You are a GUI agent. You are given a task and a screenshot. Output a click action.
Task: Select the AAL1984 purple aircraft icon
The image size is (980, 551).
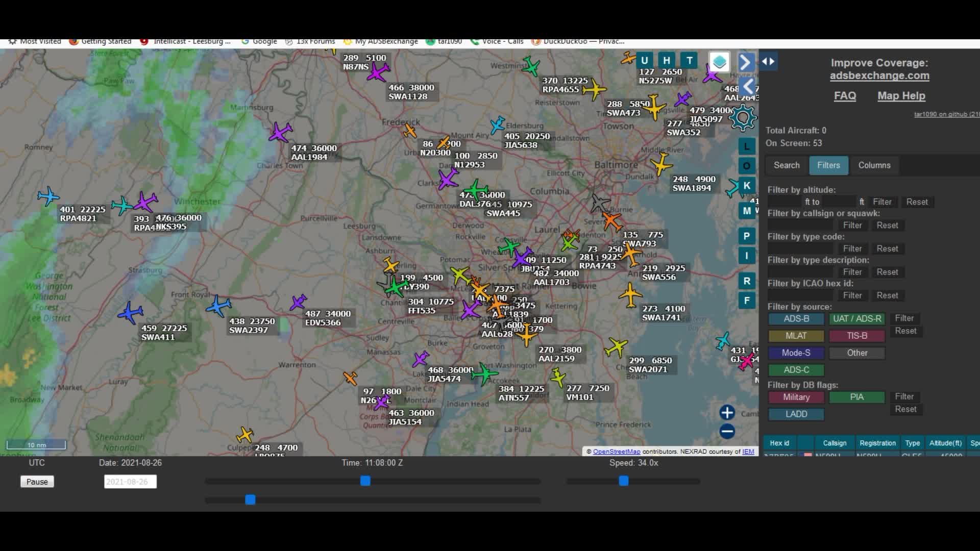[x=280, y=133]
